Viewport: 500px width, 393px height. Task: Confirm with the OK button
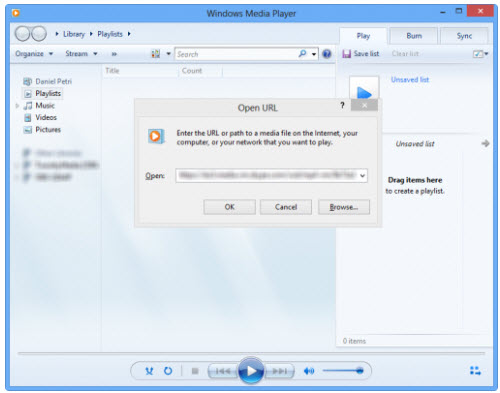229,207
